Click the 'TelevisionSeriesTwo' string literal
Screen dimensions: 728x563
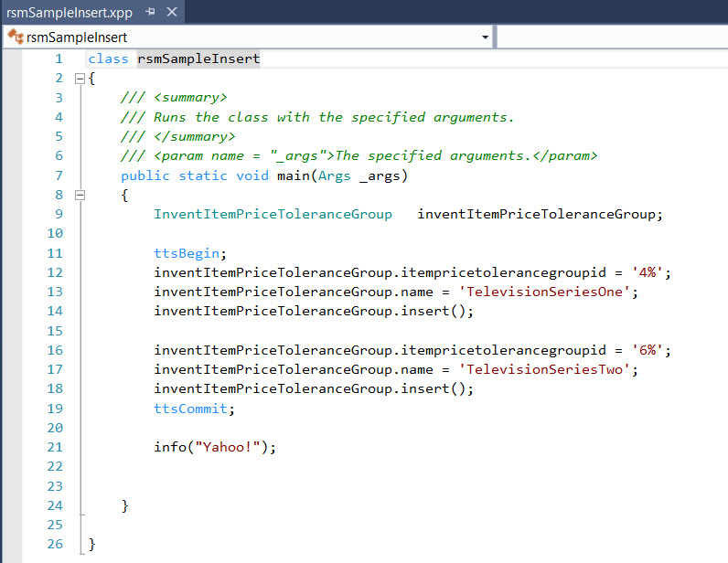pos(547,369)
